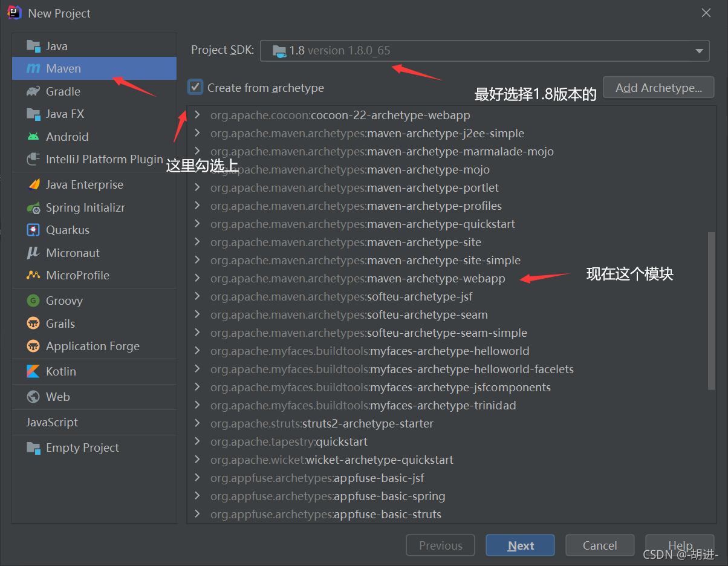The width and height of the screenshot is (728, 566).
Task: Expand the maven-archetype-j2ee-simple node
Action: [197, 133]
